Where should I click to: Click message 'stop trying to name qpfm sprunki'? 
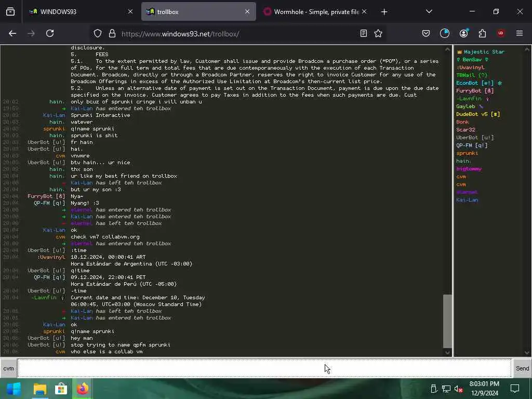[121, 345]
